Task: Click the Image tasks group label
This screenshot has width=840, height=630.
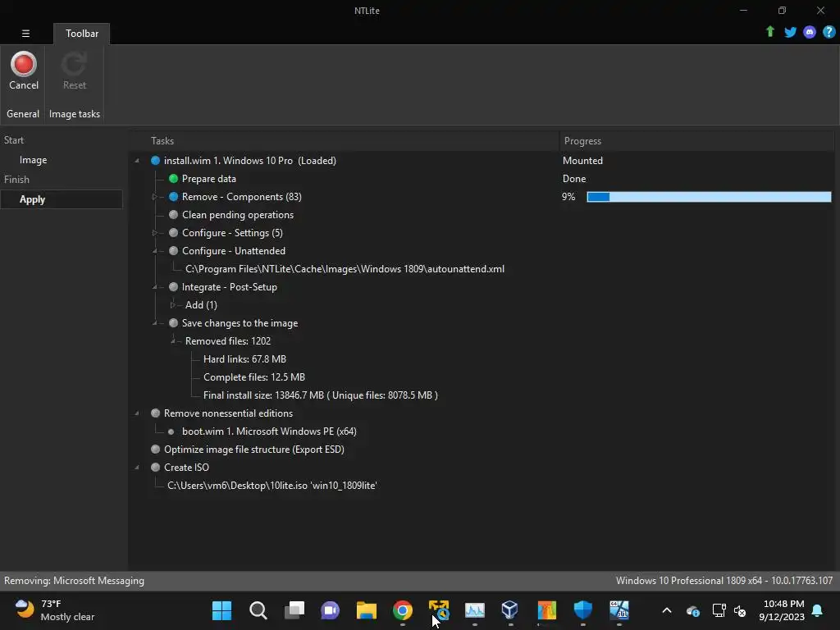Action: (x=75, y=113)
